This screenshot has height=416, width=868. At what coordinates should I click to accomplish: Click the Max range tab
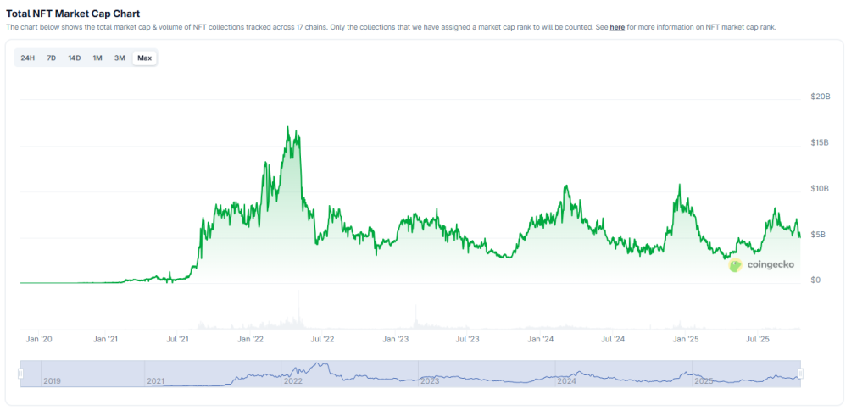144,58
